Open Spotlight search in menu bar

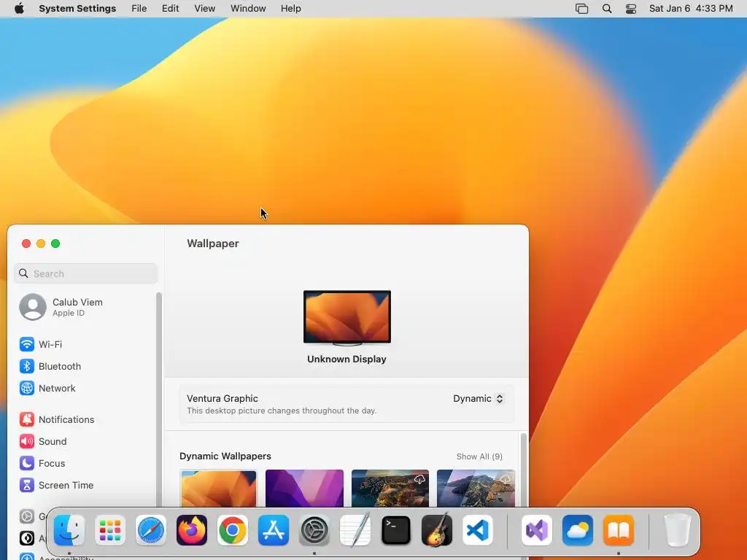coord(607,9)
